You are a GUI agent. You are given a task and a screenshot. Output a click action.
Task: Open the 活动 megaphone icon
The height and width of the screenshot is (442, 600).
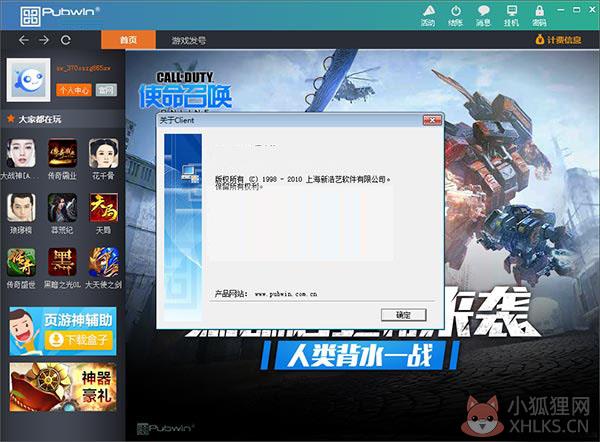(x=429, y=15)
